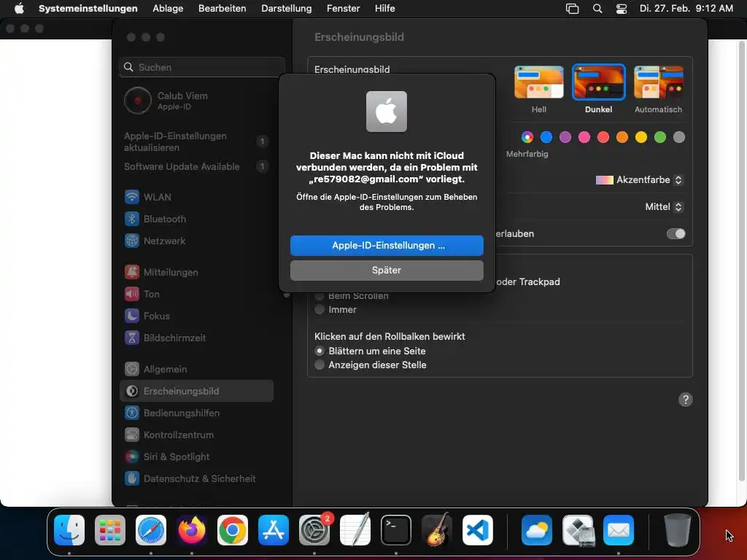Screen dimensions: 747x560
Task: Open Apple-ID-Einstellungen aktualisieren notice
Action: 196,142
